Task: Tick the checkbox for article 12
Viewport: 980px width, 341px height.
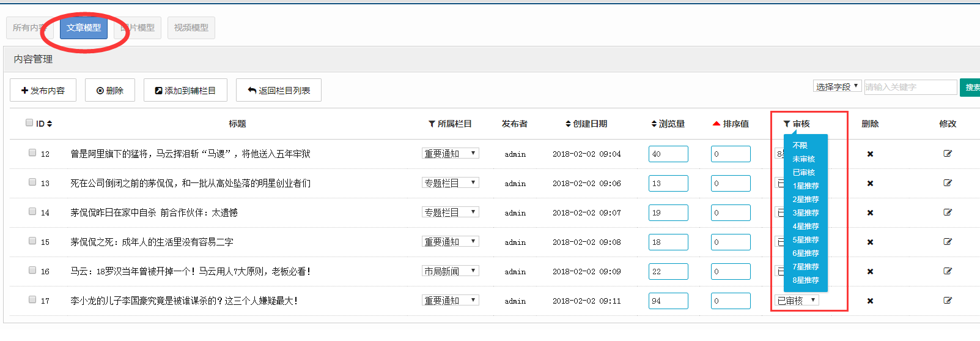Action: 32,153
